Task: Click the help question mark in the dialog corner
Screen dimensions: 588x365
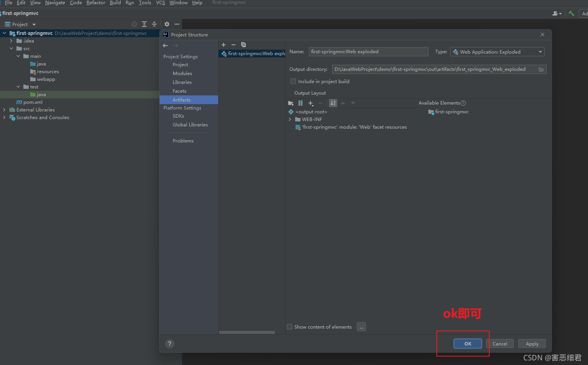Action: click(x=170, y=344)
